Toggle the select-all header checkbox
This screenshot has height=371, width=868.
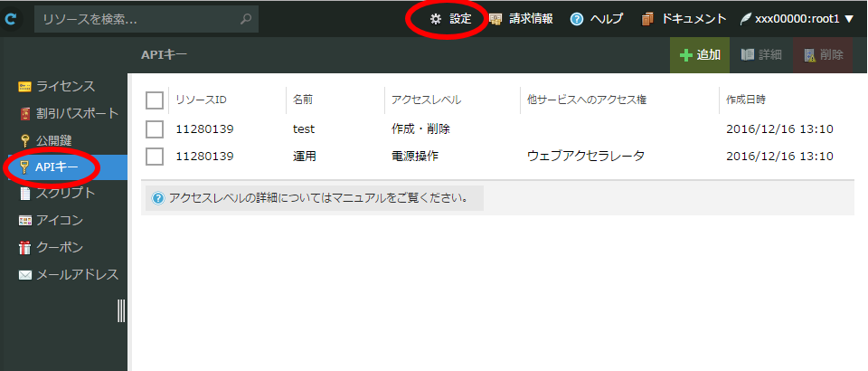pyautogui.click(x=155, y=100)
